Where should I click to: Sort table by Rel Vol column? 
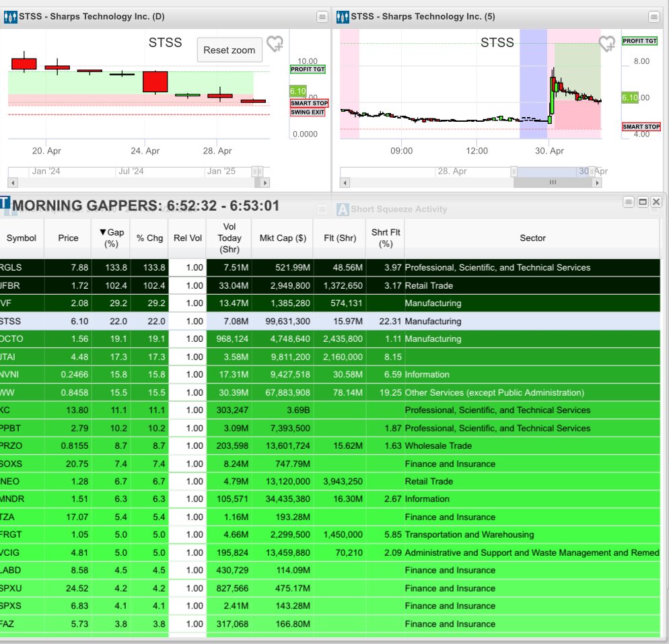click(187, 238)
